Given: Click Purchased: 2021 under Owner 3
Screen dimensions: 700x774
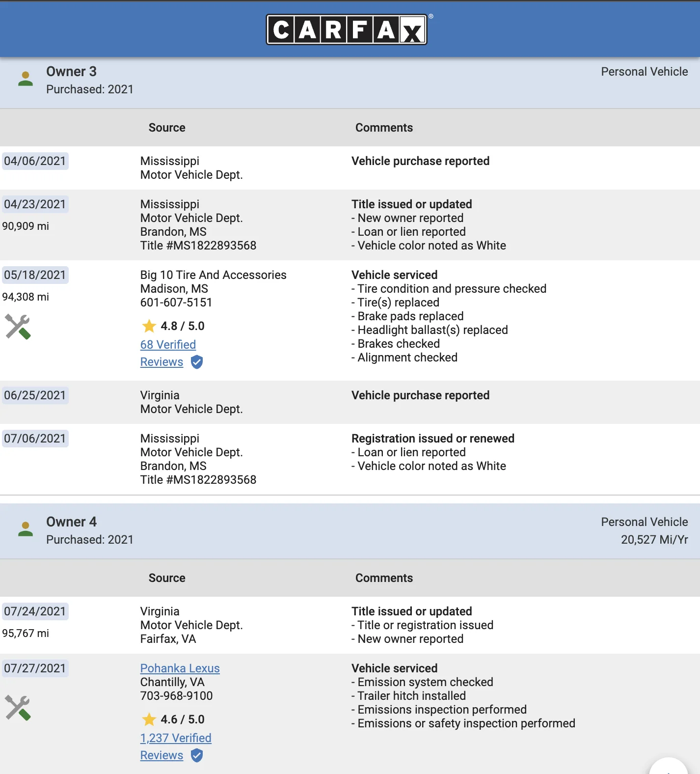Looking at the screenshot, I should click(x=90, y=89).
